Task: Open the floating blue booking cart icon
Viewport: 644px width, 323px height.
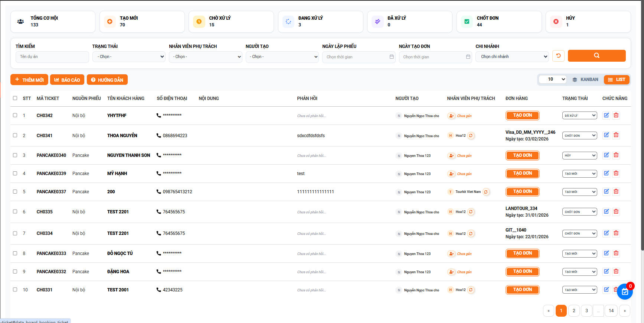Action: pos(625,292)
